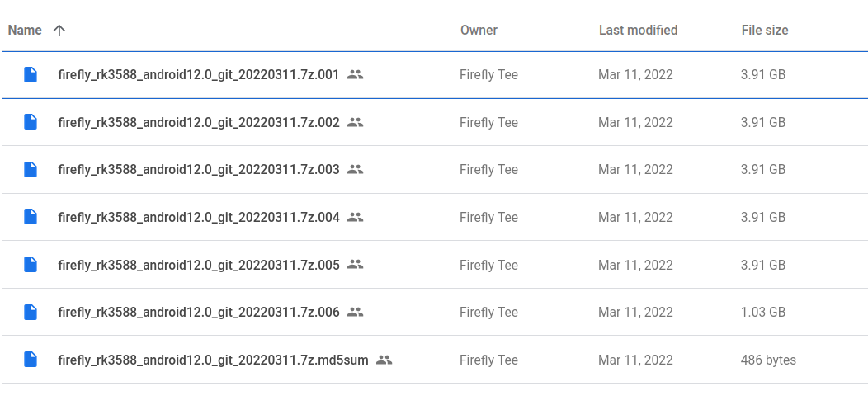Image resolution: width=868 pixels, height=405 pixels.
Task: Click the file icon for the 7z.001 archive
Action: click(x=31, y=74)
